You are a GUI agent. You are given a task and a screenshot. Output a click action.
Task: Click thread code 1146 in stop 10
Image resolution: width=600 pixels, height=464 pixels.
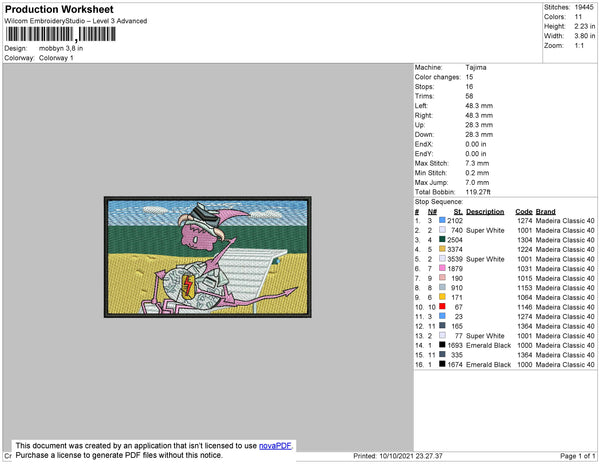(525, 307)
